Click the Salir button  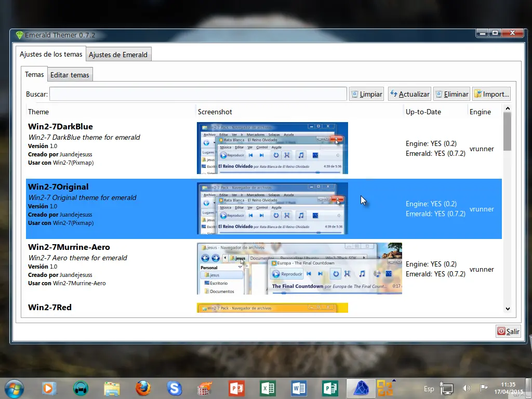point(508,331)
